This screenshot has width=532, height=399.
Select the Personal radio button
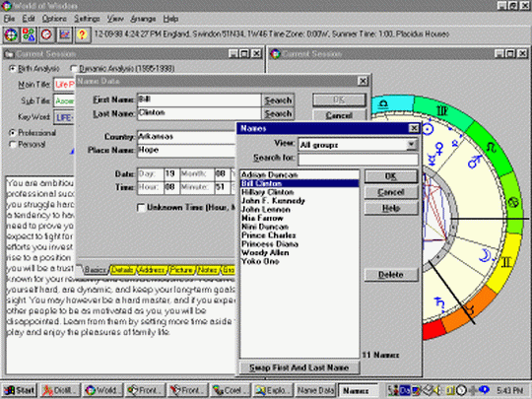pos(13,145)
